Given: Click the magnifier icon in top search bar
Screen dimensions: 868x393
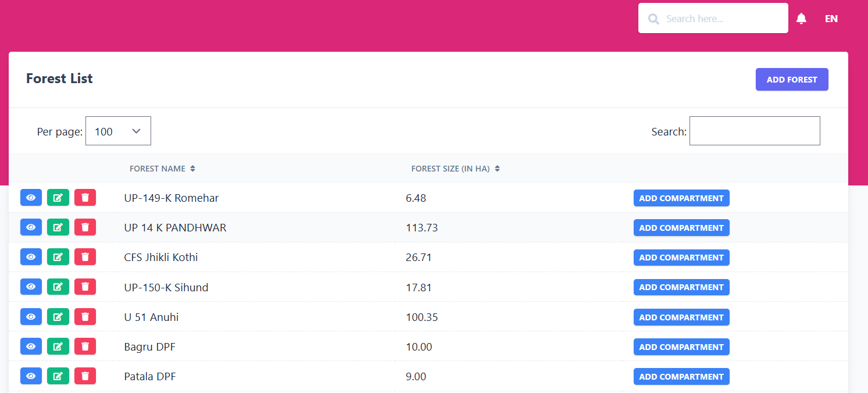Looking at the screenshot, I should click(x=653, y=18).
